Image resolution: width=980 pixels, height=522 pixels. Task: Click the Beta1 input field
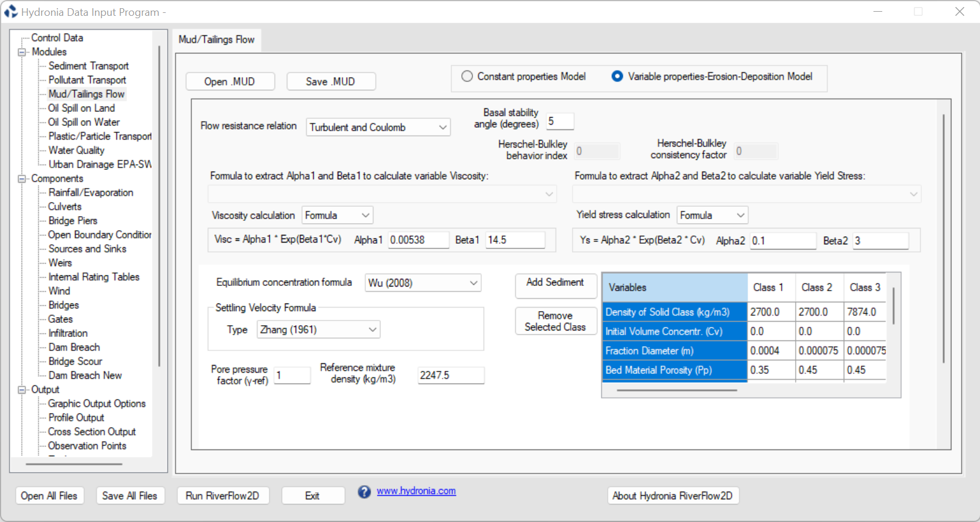pos(515,240)
